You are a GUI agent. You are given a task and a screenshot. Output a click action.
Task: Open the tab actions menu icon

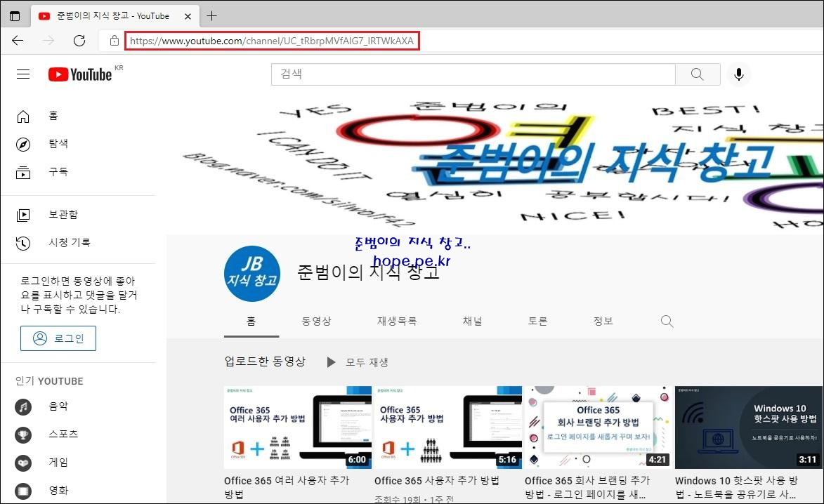[15, 15]
